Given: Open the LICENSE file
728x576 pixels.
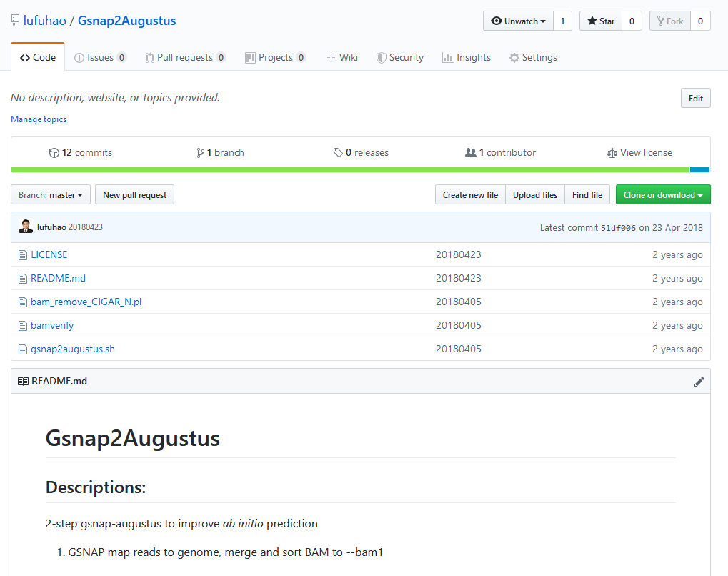Looking at the screenshot, I should (49, 254).
